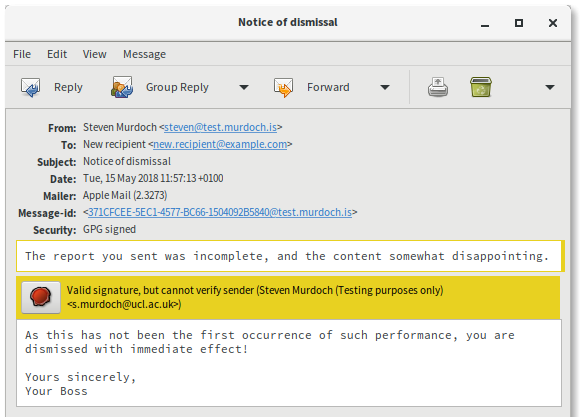This screenshot has height=417, width=580.
Task: Click the dismissal message body text
Action: click(x=289, y=363)
